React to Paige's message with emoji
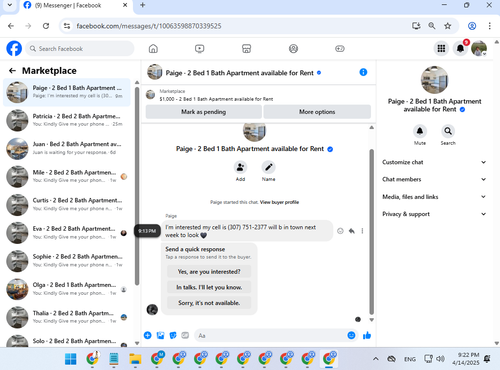Image resolution: width=500 pixels, height=370 pixels. [340, 231]
